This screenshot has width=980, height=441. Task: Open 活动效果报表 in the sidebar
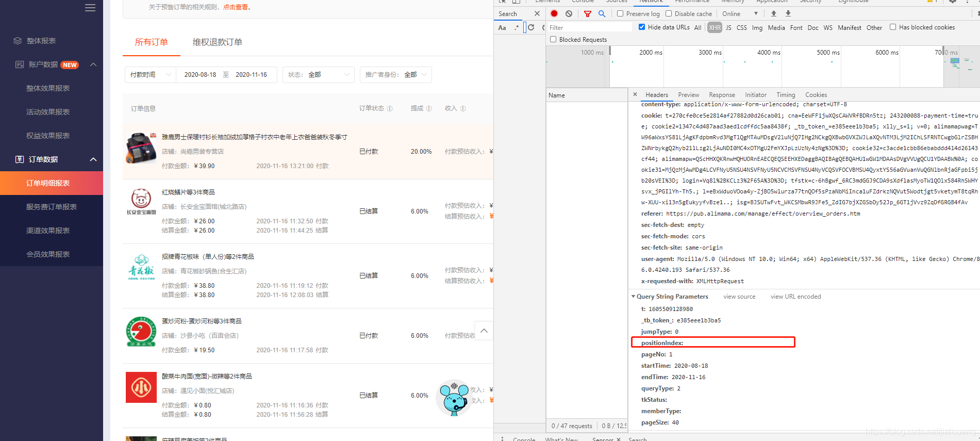click(48, 112)
